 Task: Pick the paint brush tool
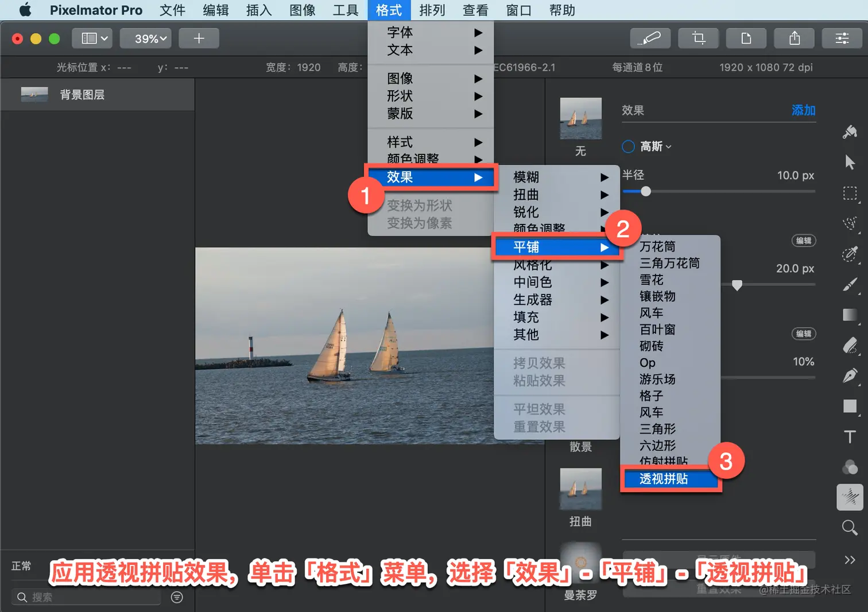[x=850, y=285]
